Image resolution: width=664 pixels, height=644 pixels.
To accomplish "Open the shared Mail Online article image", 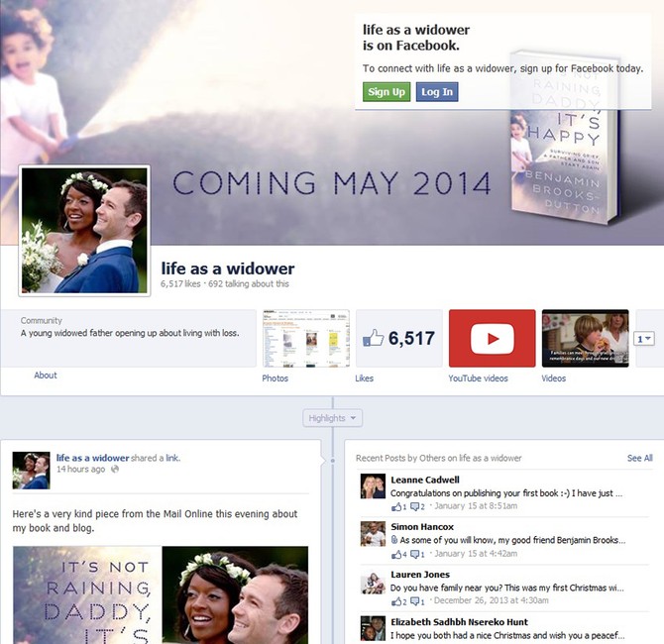I will pyautogui.click(x=161, y=594).
